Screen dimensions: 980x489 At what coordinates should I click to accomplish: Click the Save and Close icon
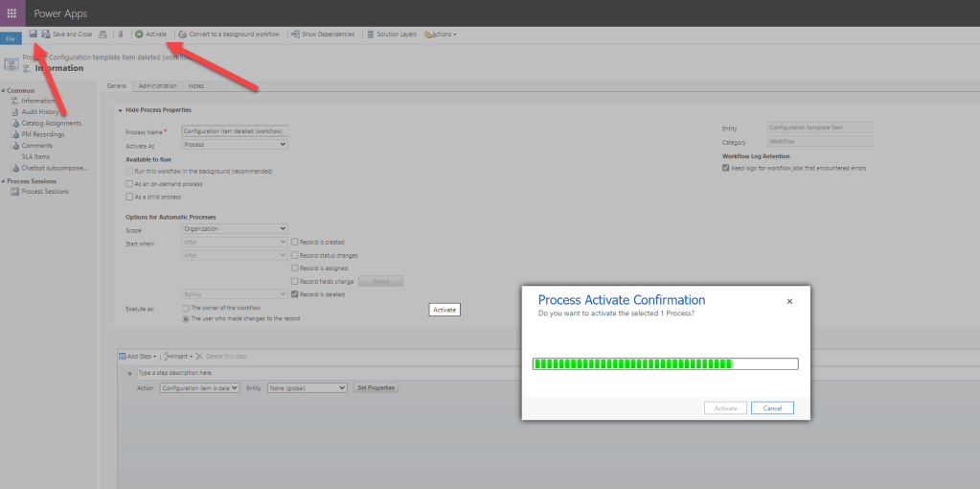pos(46,34)
